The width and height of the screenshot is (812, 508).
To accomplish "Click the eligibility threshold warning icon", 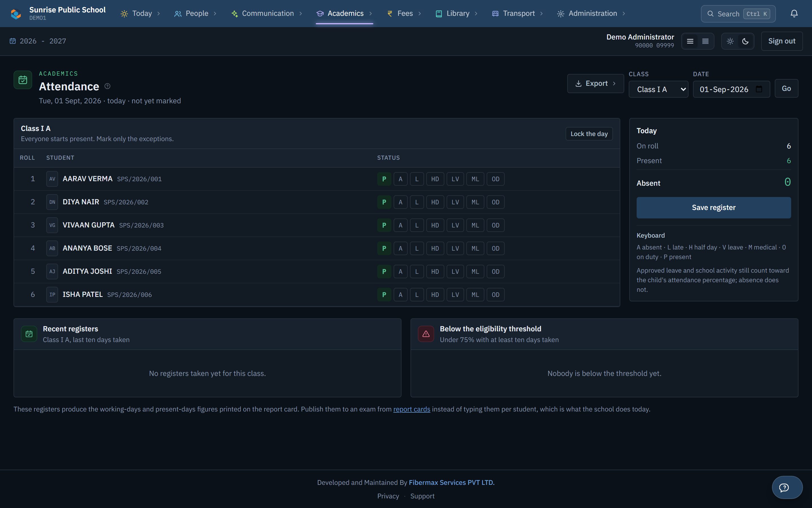I will pos(426,334).
